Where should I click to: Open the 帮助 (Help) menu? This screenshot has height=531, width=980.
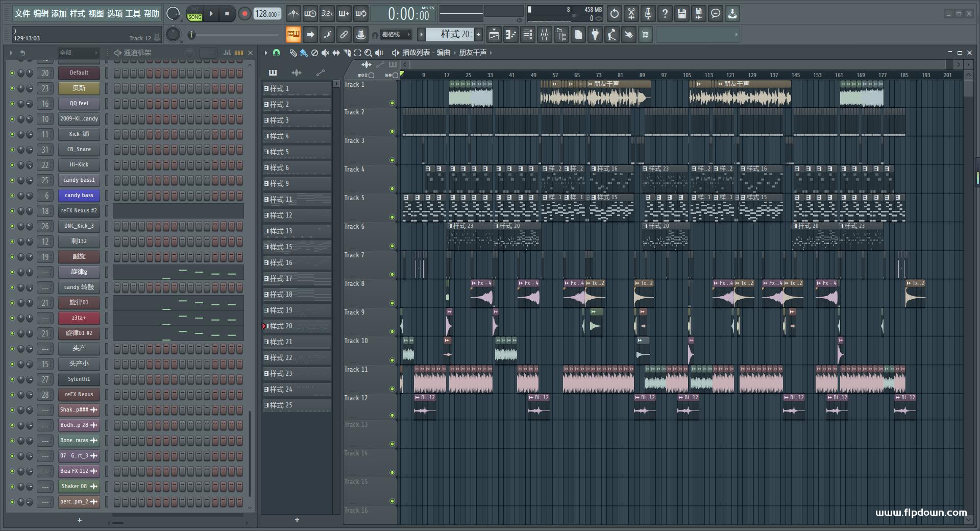pos(152,14)
